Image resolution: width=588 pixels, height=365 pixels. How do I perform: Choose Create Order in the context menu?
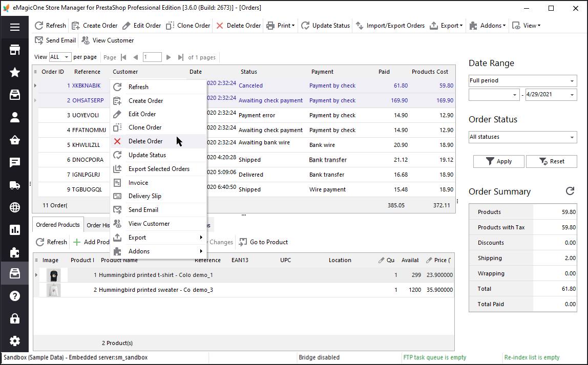(158, 101)
